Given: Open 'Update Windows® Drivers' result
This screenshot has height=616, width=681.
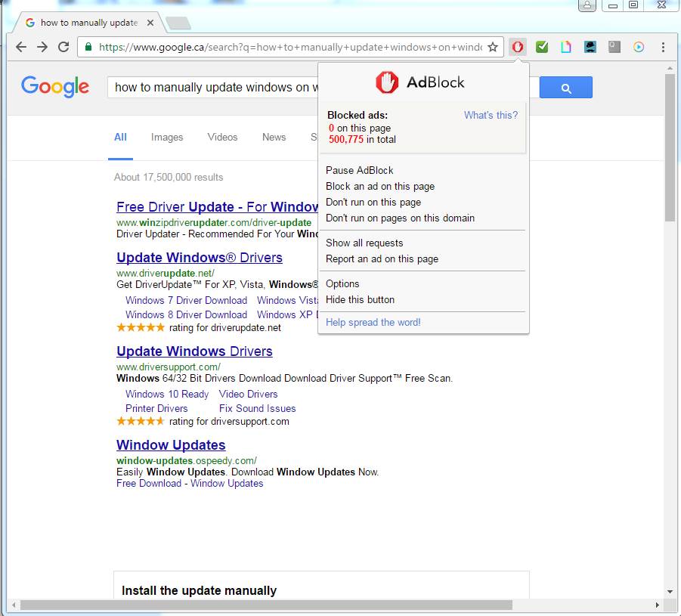Looking at the screenshot, I should pos(200,258).
